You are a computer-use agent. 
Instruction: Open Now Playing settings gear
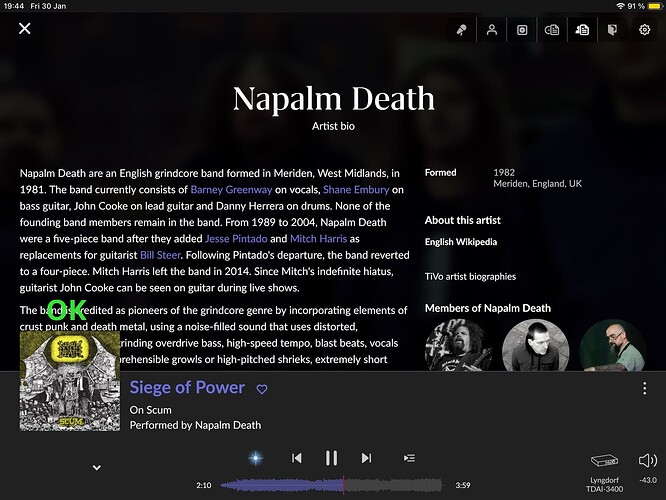(x=644, y=30)
